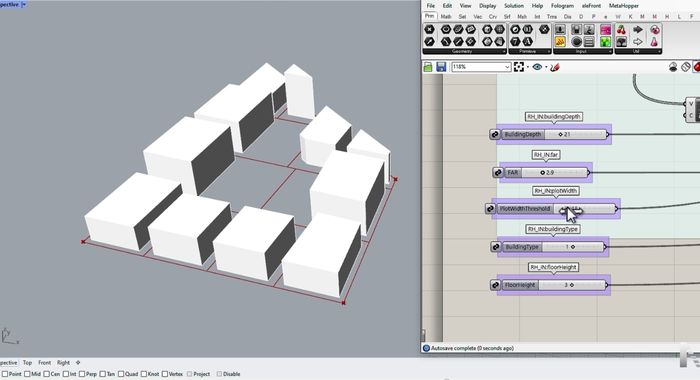Open dropdown arrow next to the eye icon
The height and width of the screenshot is (380, 700).
546,67
